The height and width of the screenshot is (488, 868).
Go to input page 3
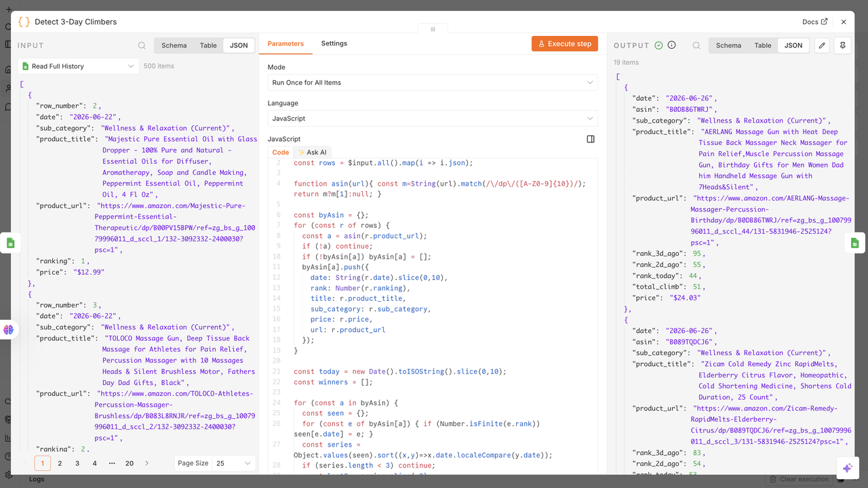coord(77,464)
